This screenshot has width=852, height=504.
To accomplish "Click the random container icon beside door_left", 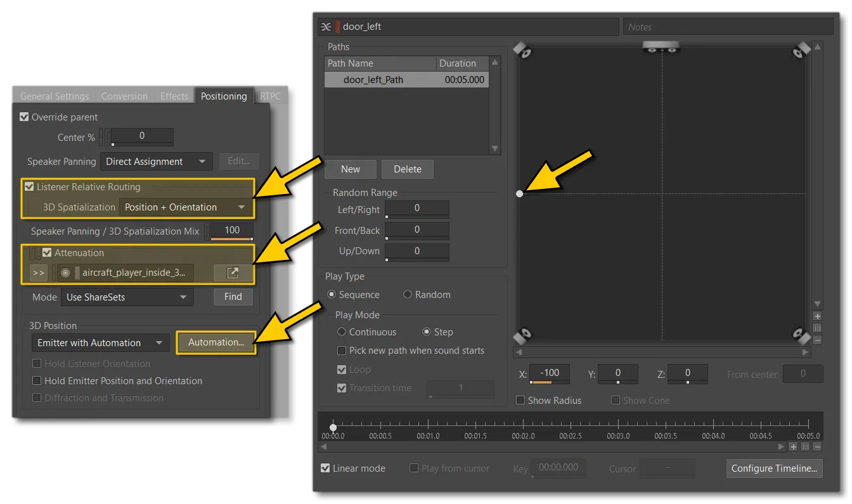I will pos(326,27).
